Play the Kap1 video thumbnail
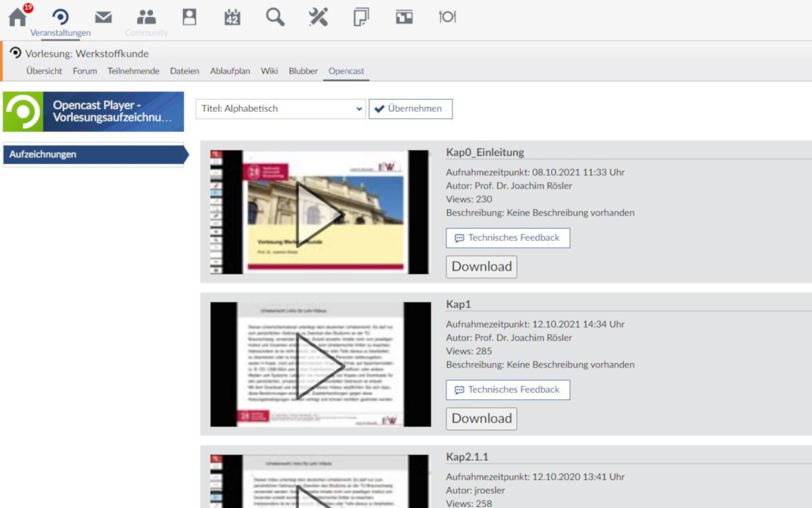The image size is (812, 508). [x=320, y=364]
